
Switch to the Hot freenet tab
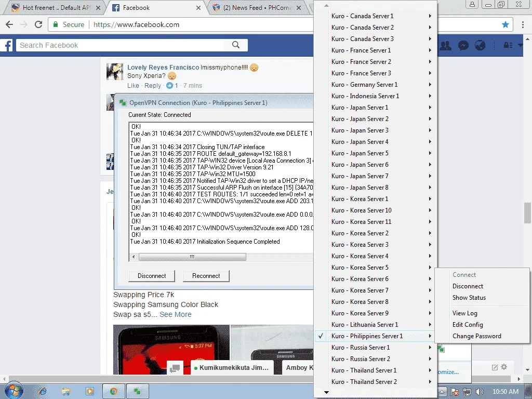point(54,8)
